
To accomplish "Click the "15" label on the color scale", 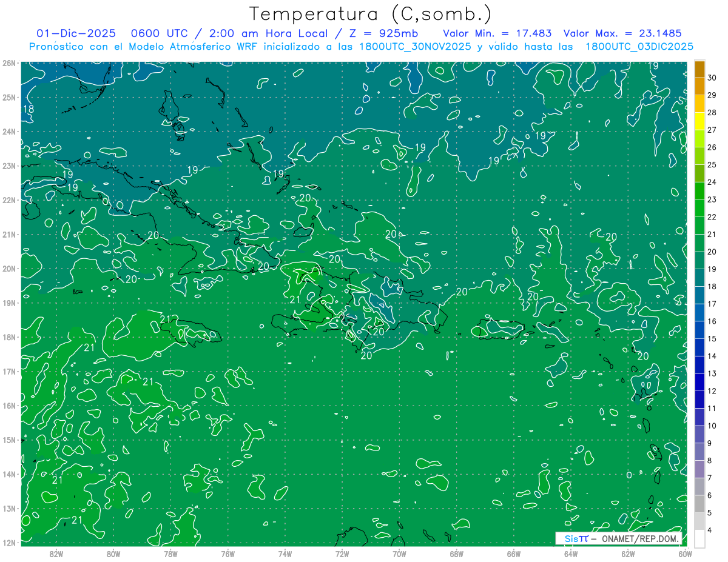I will coord(712,338).
